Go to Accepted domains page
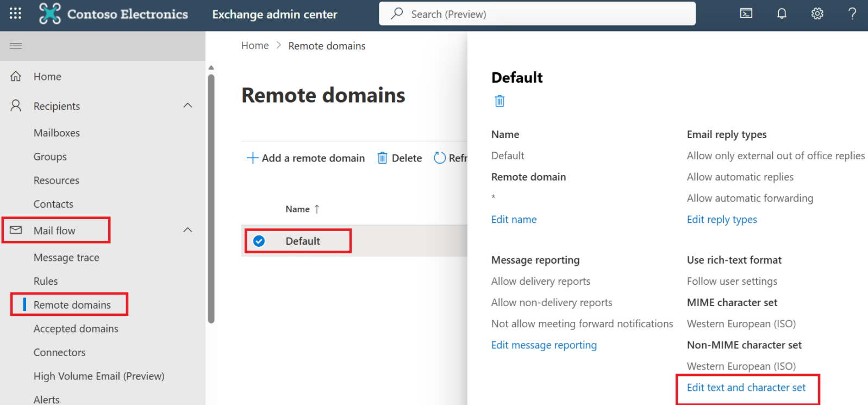 click(76, 329)
